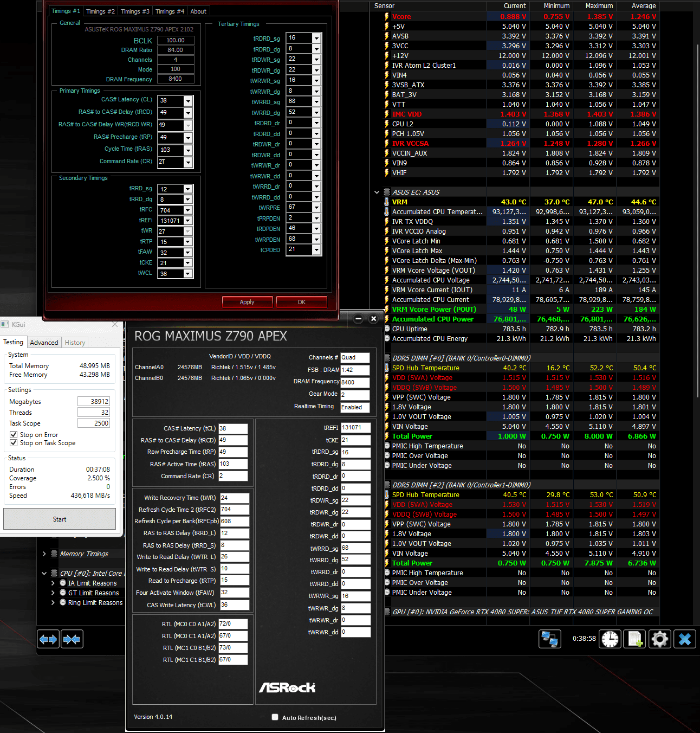Open the tCPDED dropdown showing 21
700x733 pixels.
316,249
